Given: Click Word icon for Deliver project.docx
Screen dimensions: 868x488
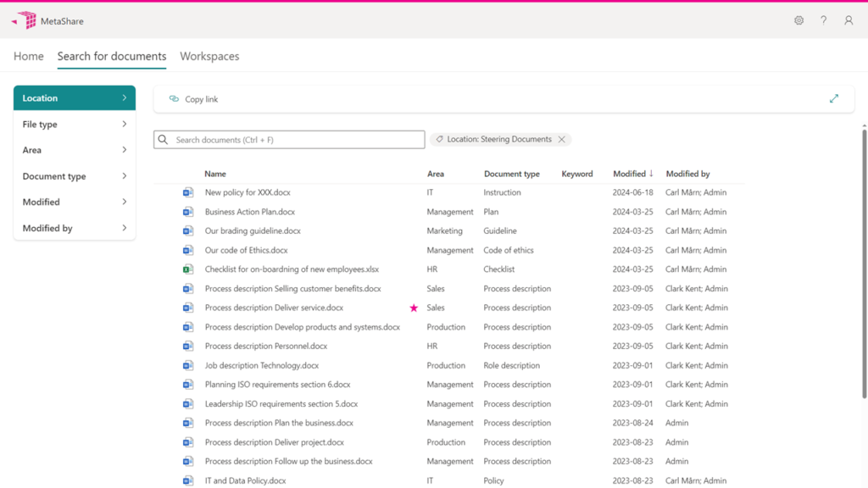Looking at the screenshot, I should [188, 442].
